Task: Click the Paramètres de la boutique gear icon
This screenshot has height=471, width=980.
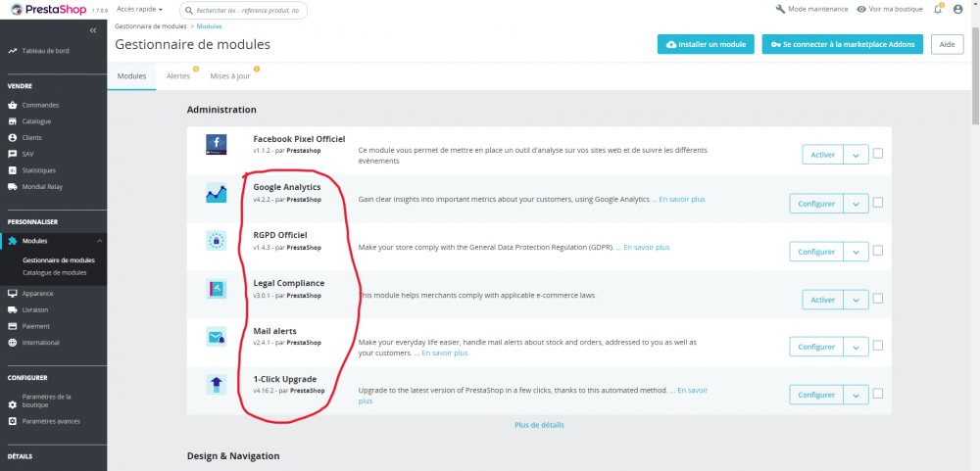Action: [x=13, y=404]
